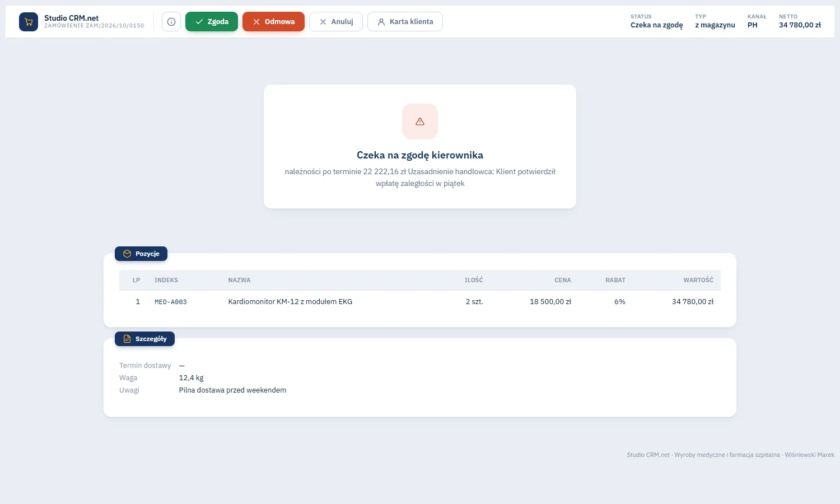Click the Uwagi label

point(129,390)
